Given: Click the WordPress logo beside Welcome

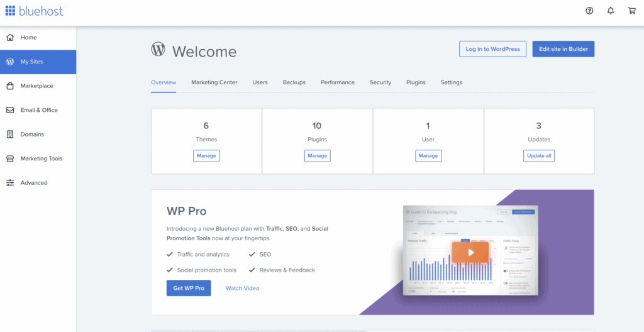Looking at the screenshot, I should 158,49.
